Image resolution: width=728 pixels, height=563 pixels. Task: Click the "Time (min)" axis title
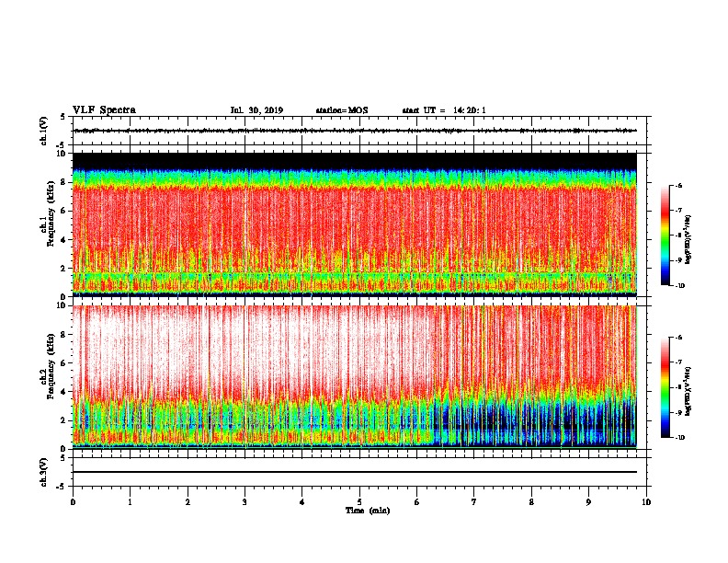[x=368, y=511]
